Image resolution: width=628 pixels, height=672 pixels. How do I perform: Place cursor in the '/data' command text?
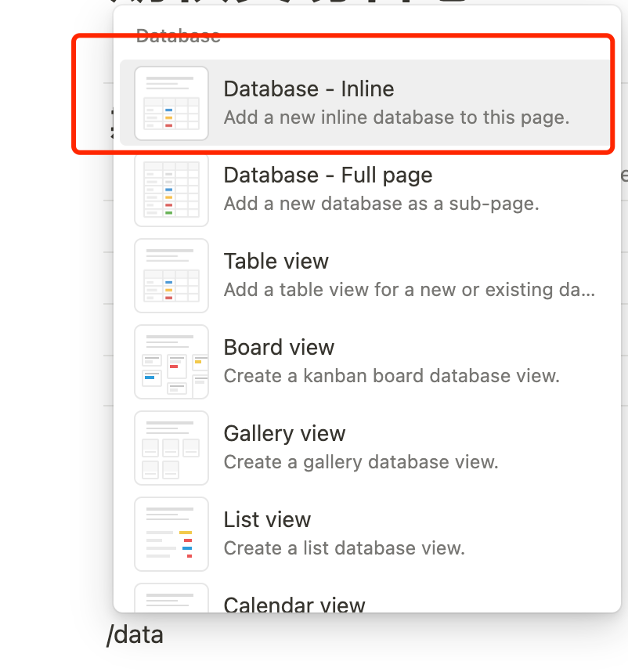(x=135, y=634)
